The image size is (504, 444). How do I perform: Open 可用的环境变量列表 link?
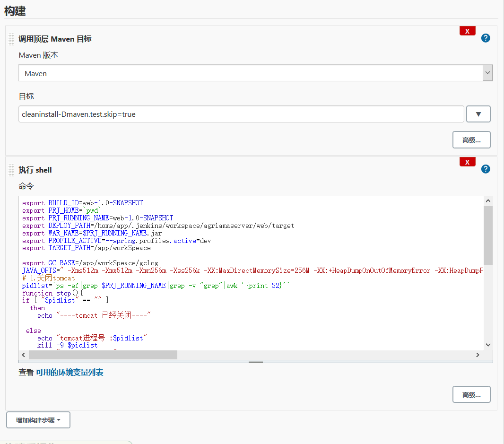coord(70,372)
